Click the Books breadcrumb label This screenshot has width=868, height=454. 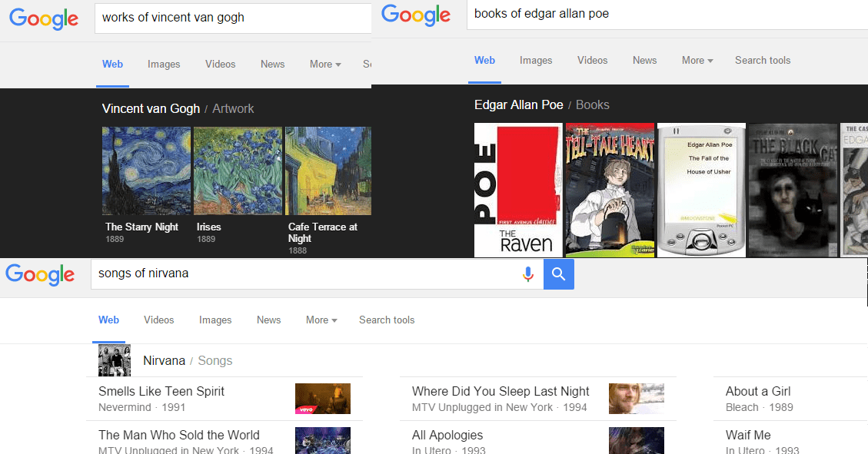592,104
